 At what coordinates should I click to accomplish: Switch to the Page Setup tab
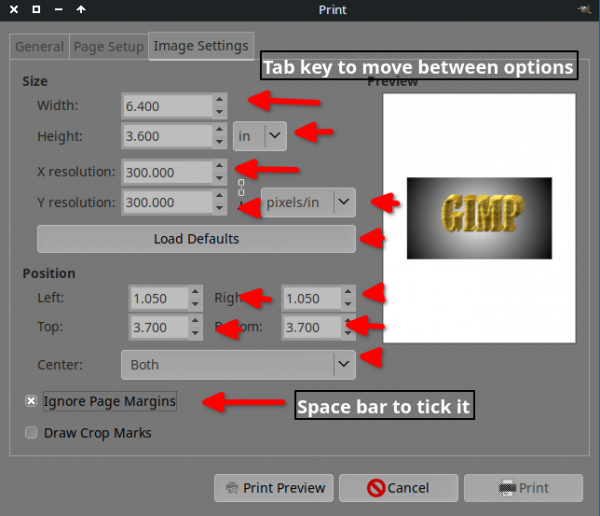pyautogui.click(x=109, y=47)
